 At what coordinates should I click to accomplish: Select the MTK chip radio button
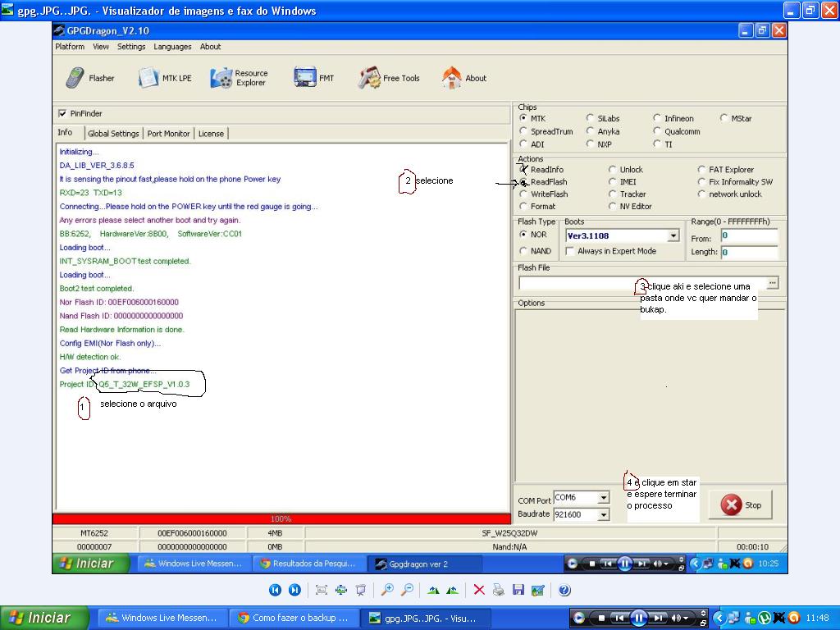[523, 118]
